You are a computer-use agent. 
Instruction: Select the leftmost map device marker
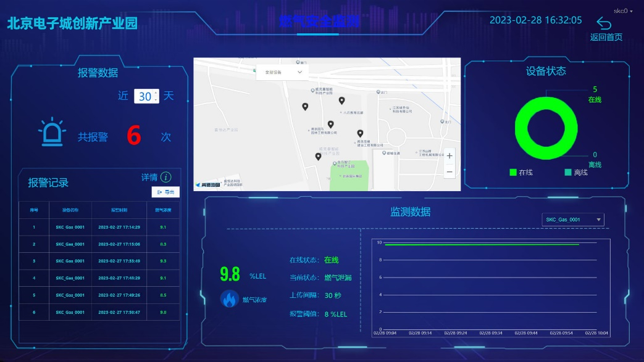pyautogui.click(x=305, y=107)
